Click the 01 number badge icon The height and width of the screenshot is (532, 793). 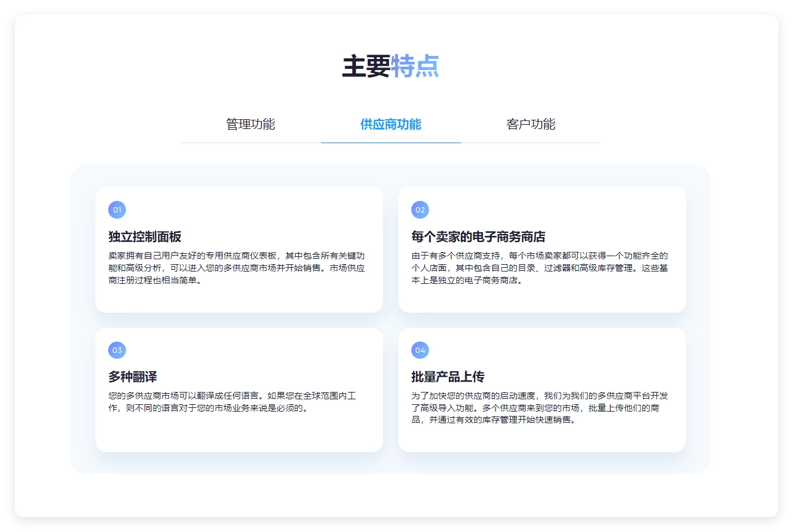point(117,210)
